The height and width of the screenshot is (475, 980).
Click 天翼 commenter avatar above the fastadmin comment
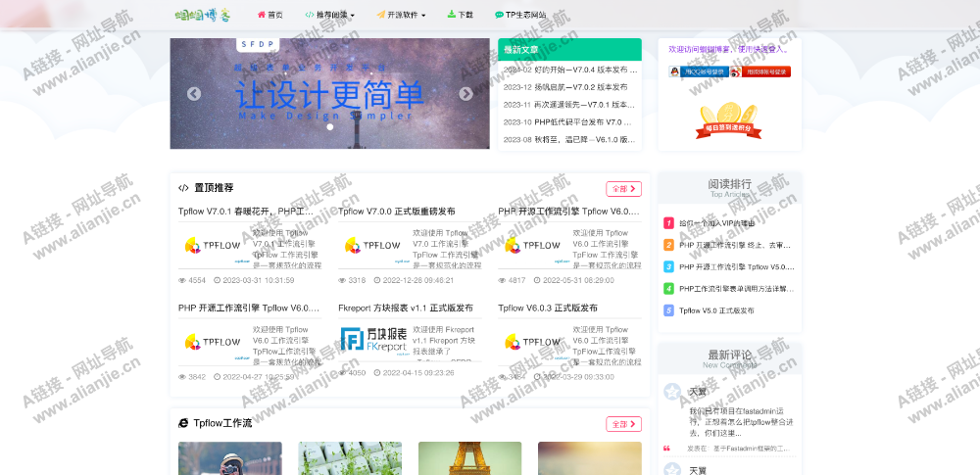(672, 392)
